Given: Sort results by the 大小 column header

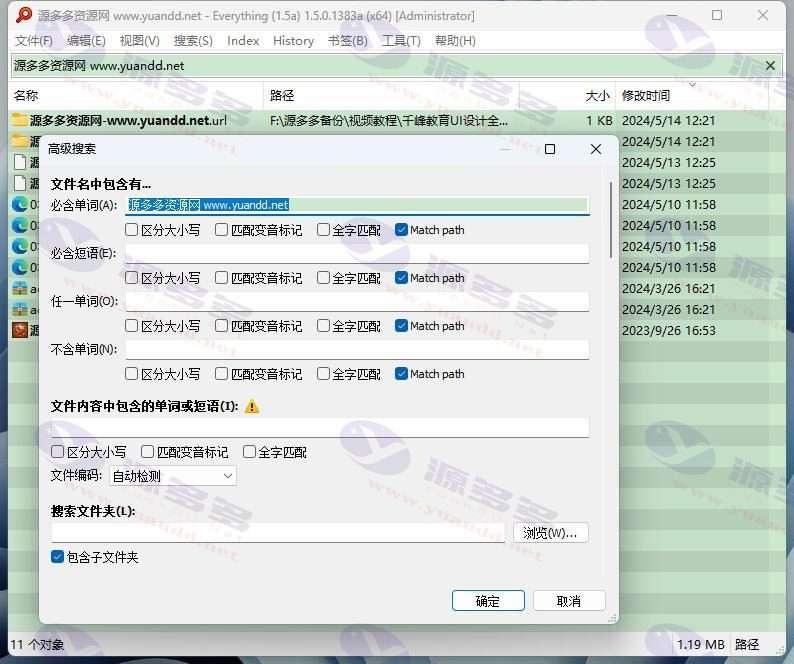Looking at the screenshot, I should pyautogui.click(x=567, y=95).
